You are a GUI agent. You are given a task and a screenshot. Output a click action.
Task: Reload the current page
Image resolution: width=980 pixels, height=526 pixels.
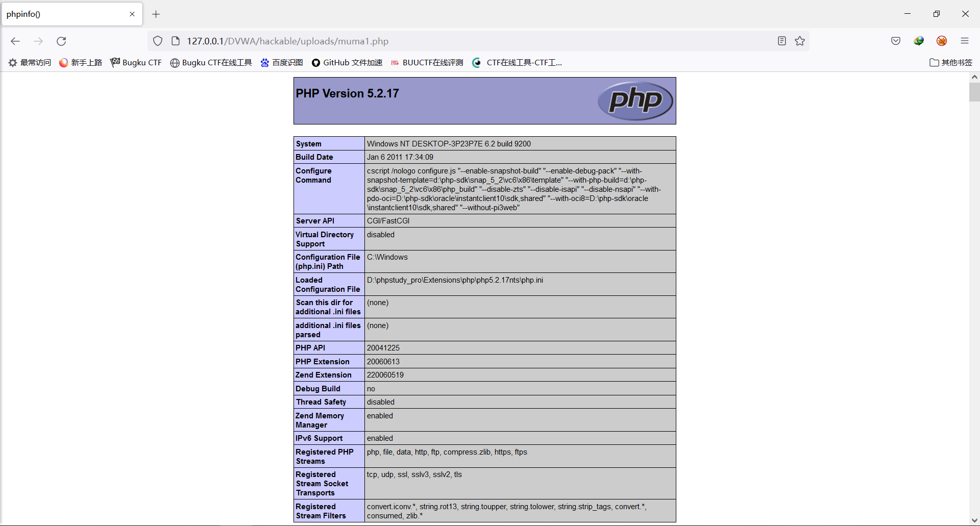coord(61,41)
